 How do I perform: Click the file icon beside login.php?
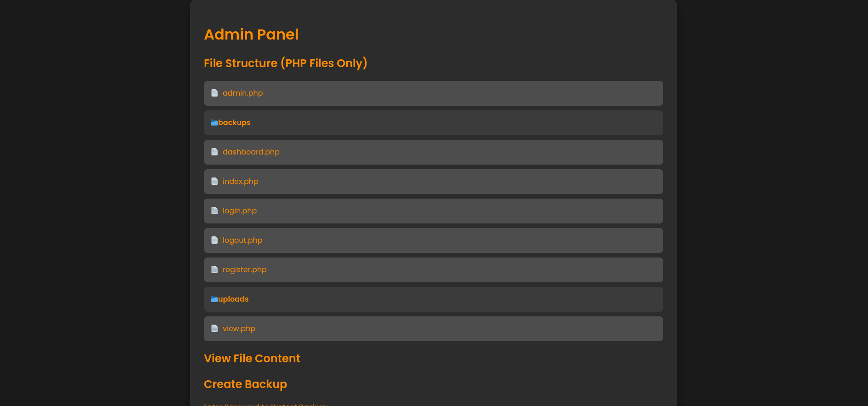click(x=214, y=211)
